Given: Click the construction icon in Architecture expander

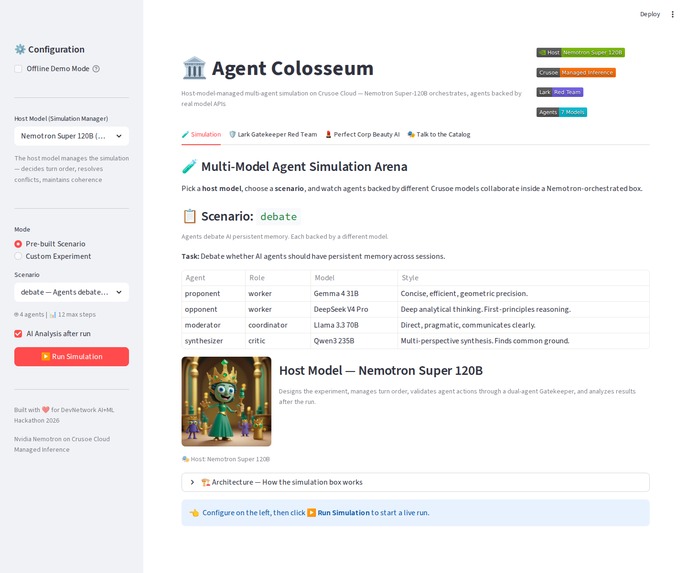Looking at the screenshot, I should (205, 482).
